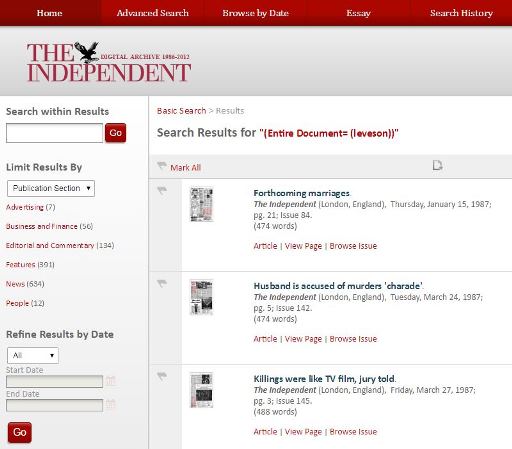Open the Forthcoming marriages page thumbnail
The height and width of the screenshot is (449, 512).
(201, 204)
